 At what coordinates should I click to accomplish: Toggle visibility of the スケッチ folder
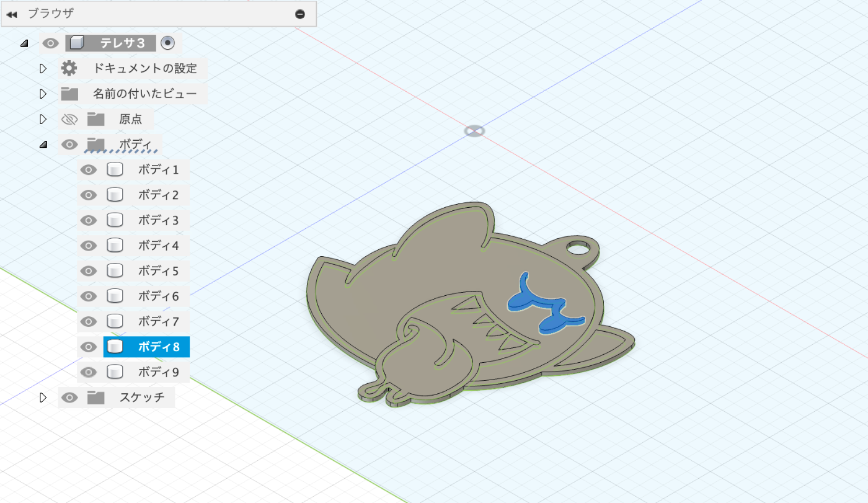click(69, 398)
